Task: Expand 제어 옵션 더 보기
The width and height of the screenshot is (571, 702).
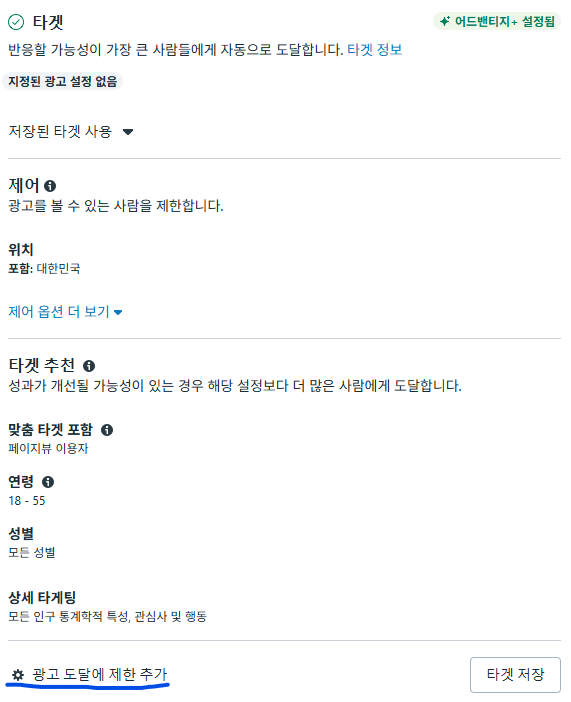Action: [x=65, y=312]
